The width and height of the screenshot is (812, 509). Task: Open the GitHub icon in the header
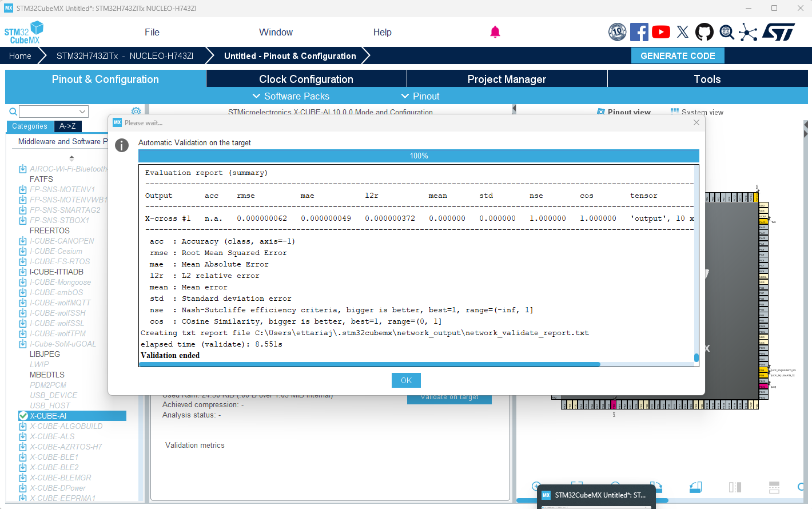[x=704, y=32]
